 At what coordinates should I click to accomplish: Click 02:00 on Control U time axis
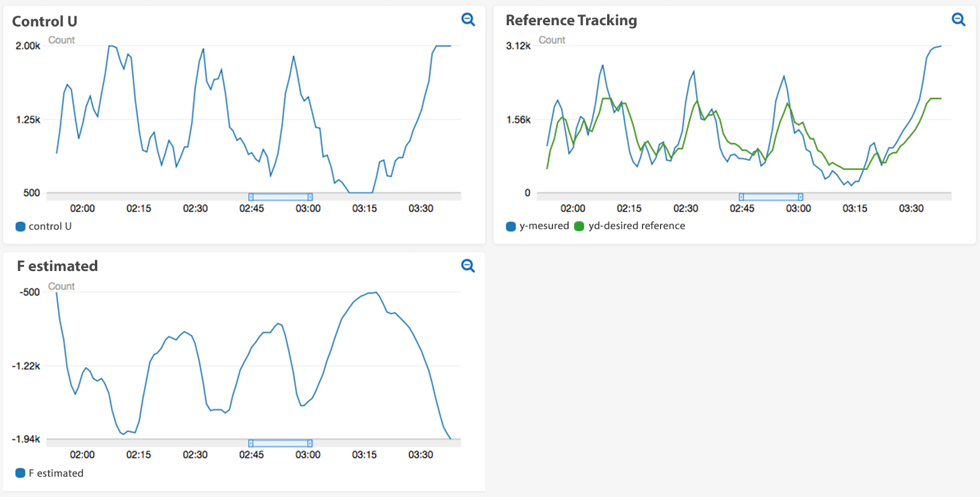82,209
